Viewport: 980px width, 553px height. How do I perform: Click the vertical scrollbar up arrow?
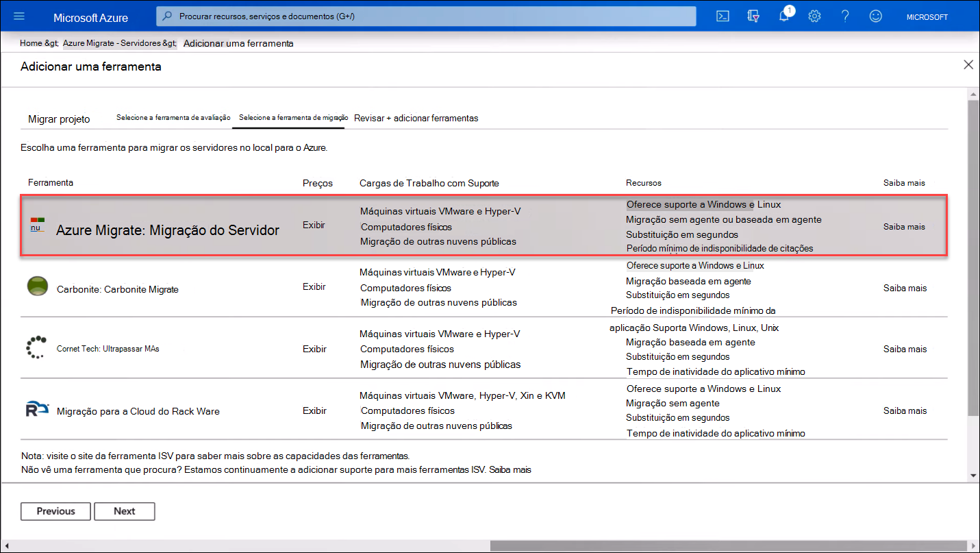[973, 94]
